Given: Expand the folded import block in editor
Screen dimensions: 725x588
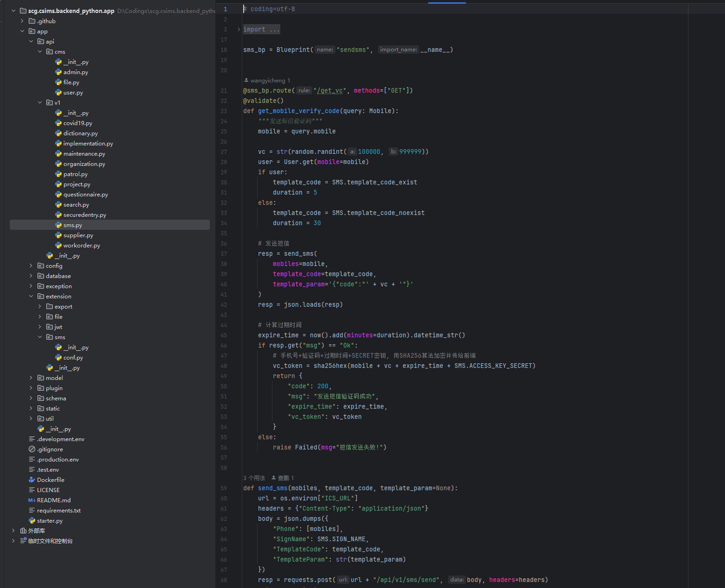Looking at the screenshot, I should click(239, 29).
